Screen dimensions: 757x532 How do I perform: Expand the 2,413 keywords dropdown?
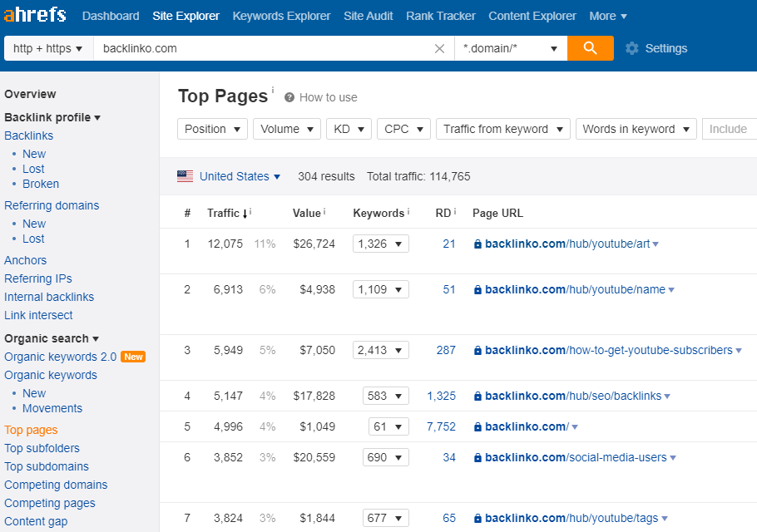point(381,350)
